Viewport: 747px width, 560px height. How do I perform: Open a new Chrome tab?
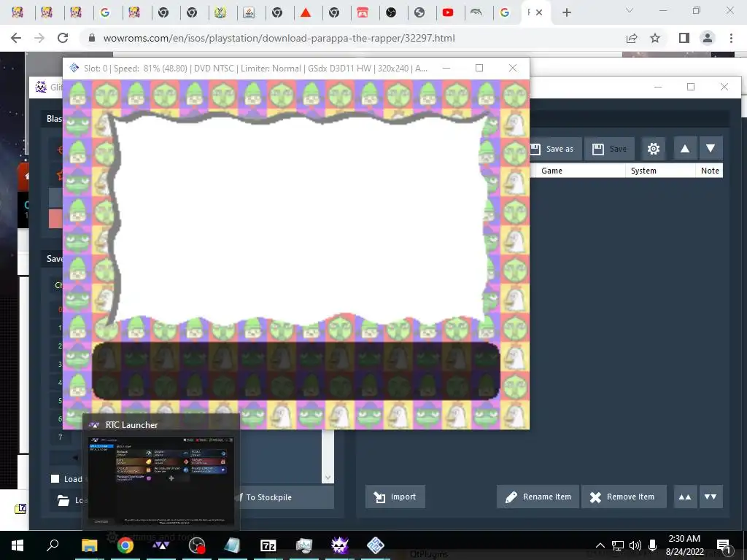coord(566,12)
